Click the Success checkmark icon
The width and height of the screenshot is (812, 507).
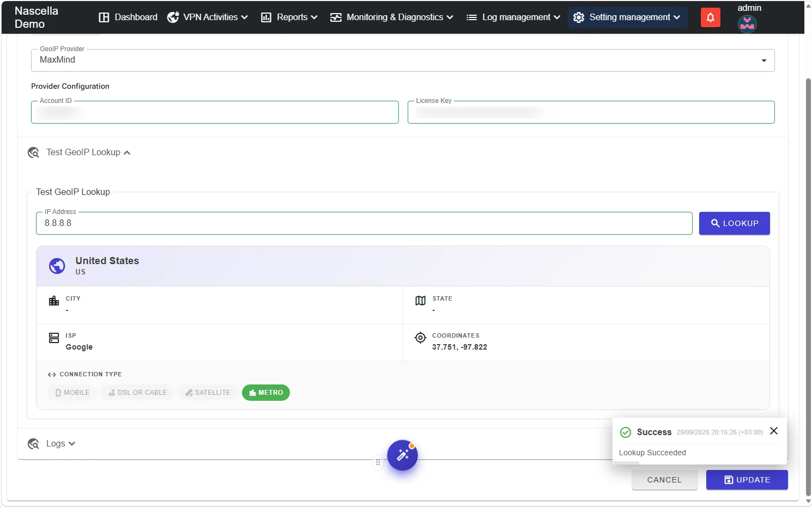(x=626, y=432)
